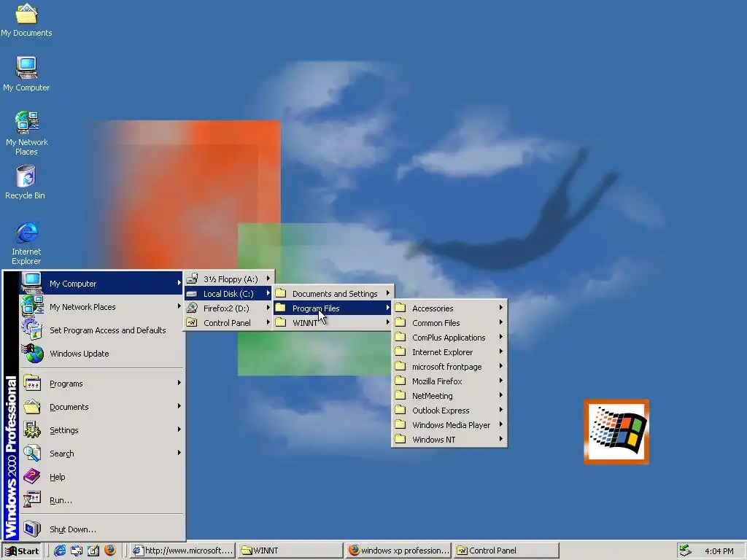The image size is (747, 560).
Task: Select Firefox2 (D:) drive in submenu
Action: (x=229, y=308)
